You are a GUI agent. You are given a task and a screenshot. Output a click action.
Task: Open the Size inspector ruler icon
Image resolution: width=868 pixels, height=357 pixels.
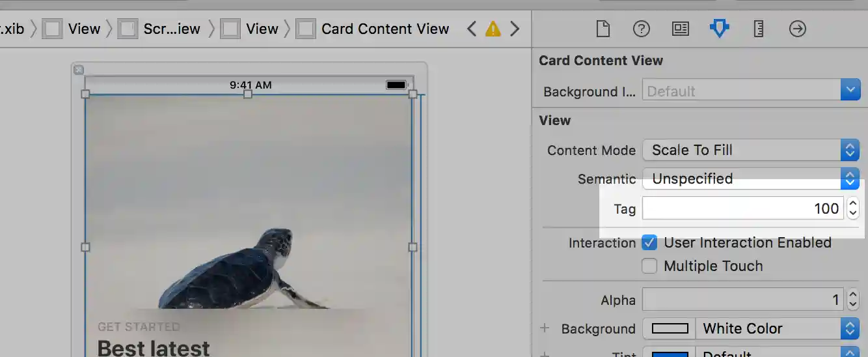tap(759, 29)
